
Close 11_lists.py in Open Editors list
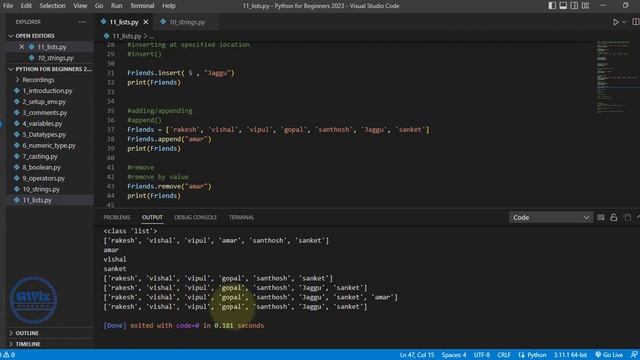[x=22, y=47]
